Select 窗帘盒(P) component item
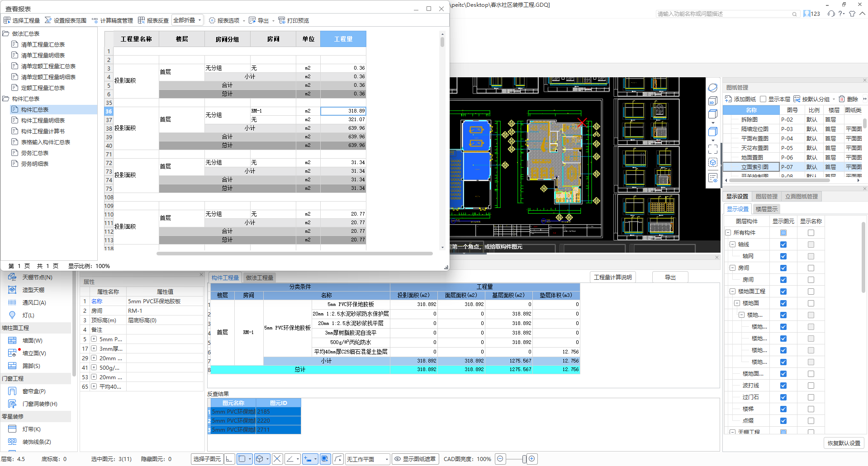Screen dimensions: 868x466 tap(34, 391)
